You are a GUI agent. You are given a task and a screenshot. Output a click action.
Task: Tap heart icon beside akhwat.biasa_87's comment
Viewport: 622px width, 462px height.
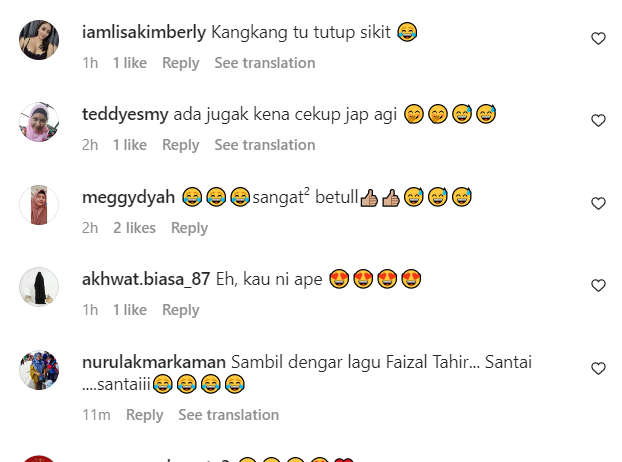coord(598,286)
